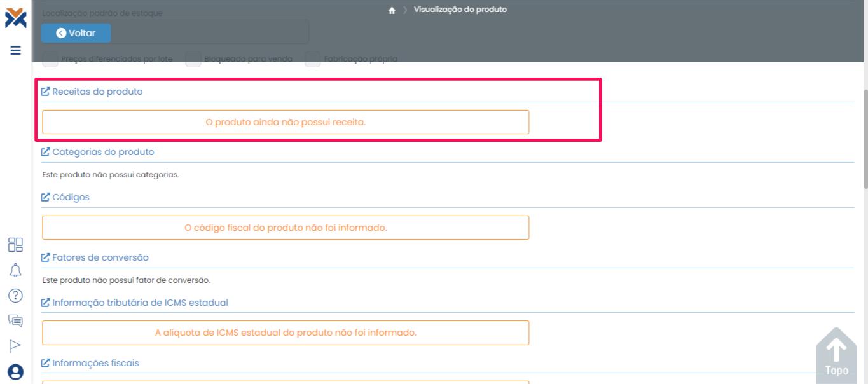Click the play tutorial icon
The width and height of the screenshot is (868, 384).
tap(15, 346)
